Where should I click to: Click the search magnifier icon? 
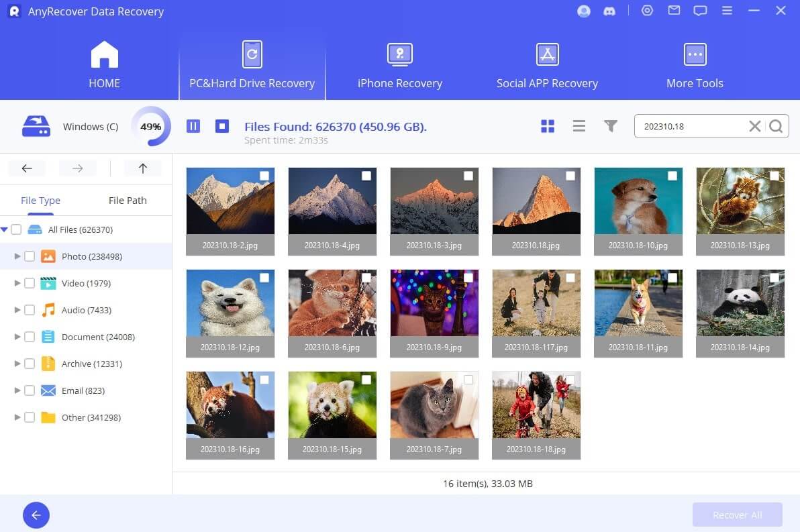coord(776,126)
